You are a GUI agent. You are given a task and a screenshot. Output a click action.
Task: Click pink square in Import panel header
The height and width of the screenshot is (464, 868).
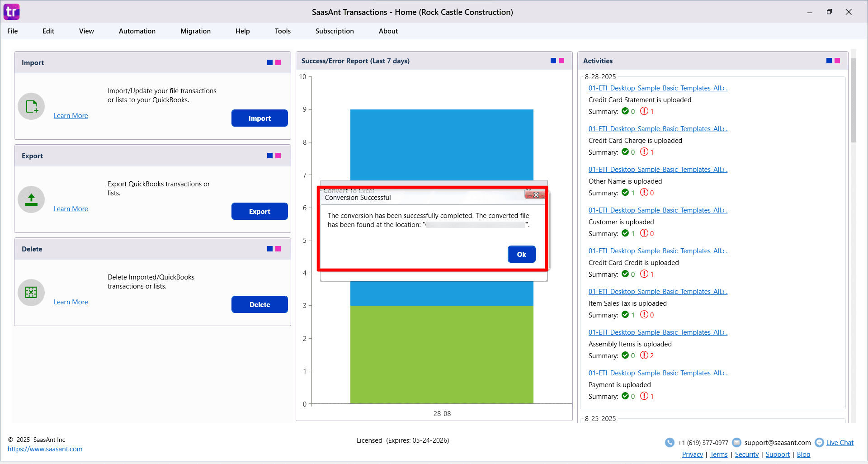tap(278, 62)
